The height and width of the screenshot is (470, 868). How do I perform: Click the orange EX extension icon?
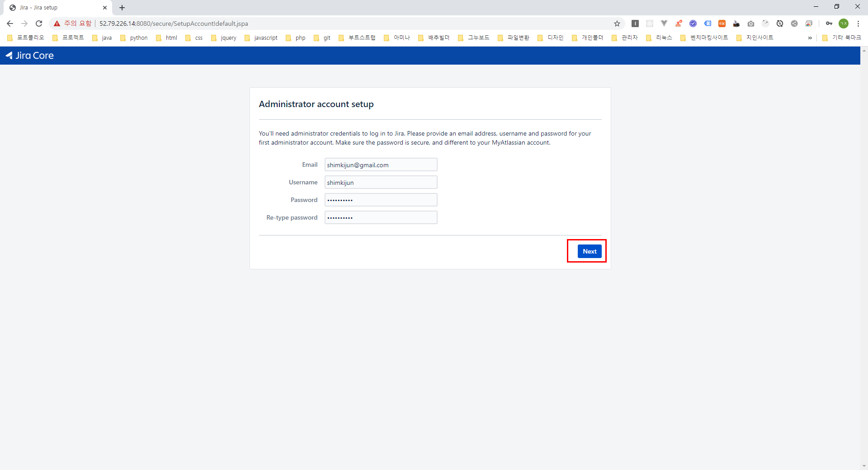(722, 23)
